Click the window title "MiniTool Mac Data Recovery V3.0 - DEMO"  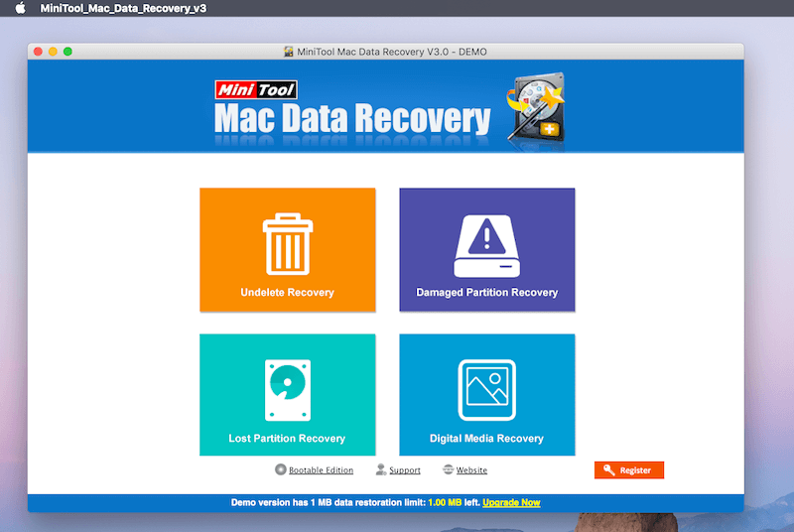click(391, 52)
